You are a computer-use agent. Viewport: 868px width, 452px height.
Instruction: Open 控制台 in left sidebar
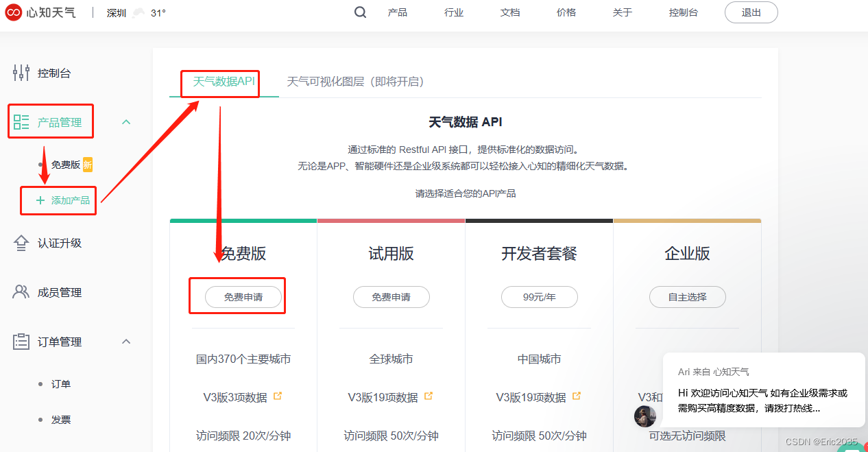(54, 73)
